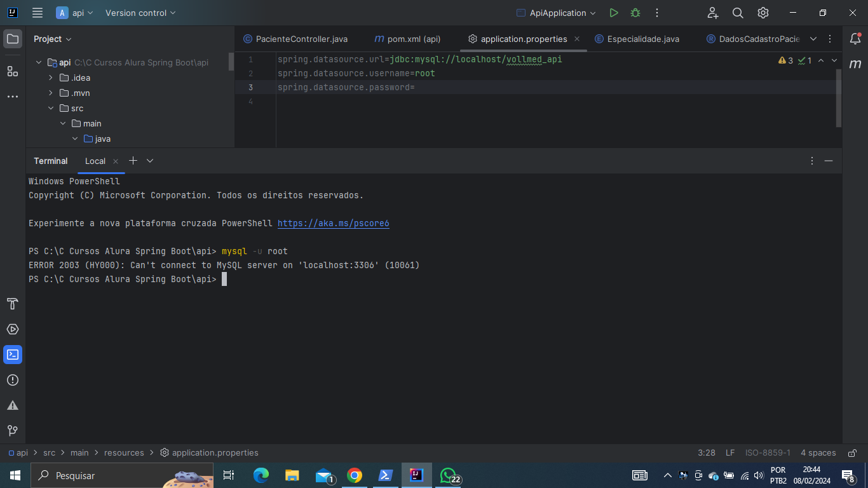Collapse the java folder
868x488 pixels.
(x=75, y=139)
